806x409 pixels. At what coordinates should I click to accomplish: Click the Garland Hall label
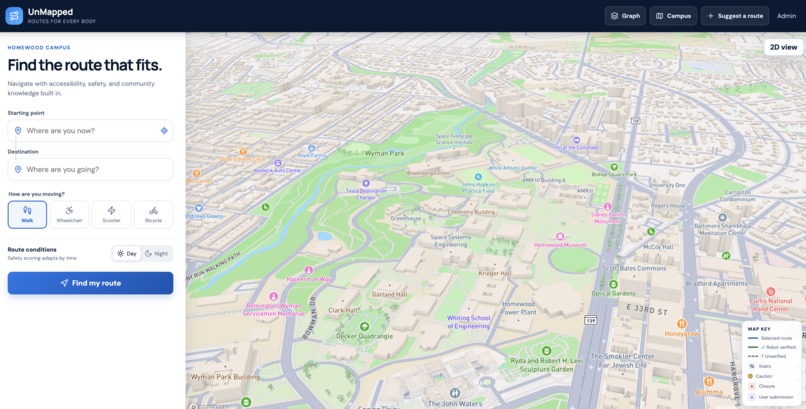(x=390, y=294)
